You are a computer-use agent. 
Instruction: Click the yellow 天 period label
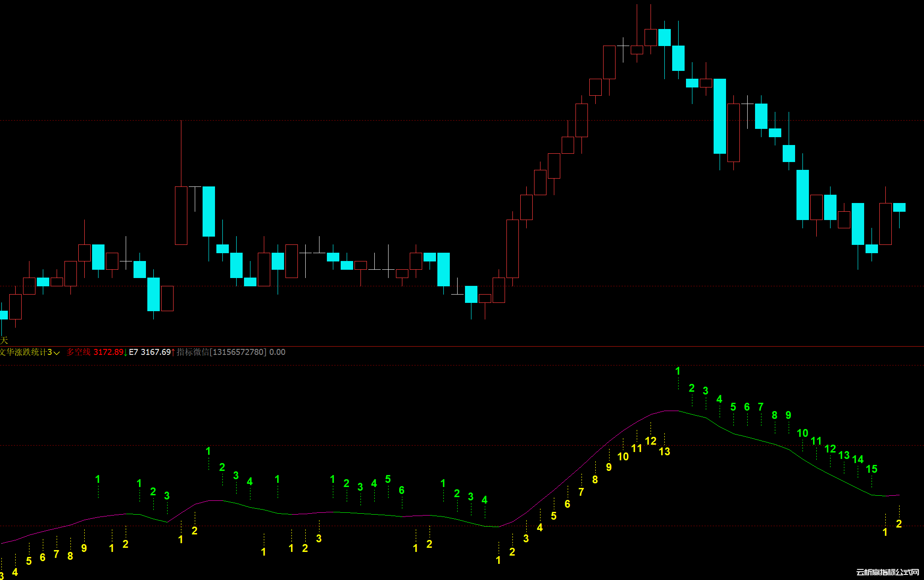4,340
